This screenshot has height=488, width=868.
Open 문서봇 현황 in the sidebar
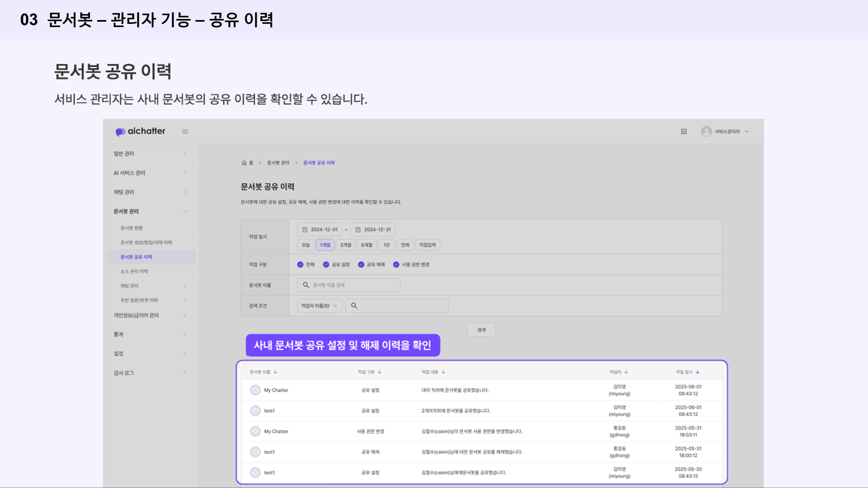pyautogui.click(x=132, y=228)
